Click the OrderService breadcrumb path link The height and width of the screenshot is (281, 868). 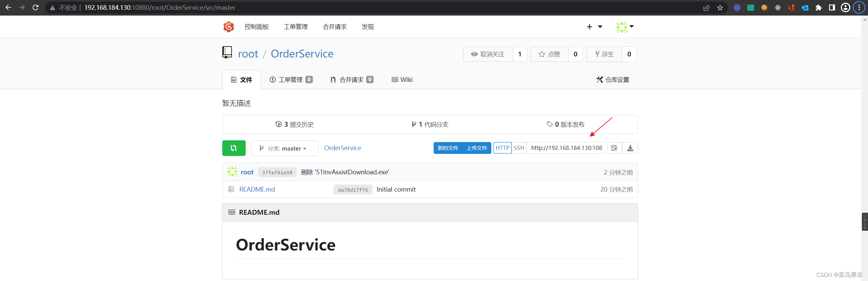coord(342,148)
